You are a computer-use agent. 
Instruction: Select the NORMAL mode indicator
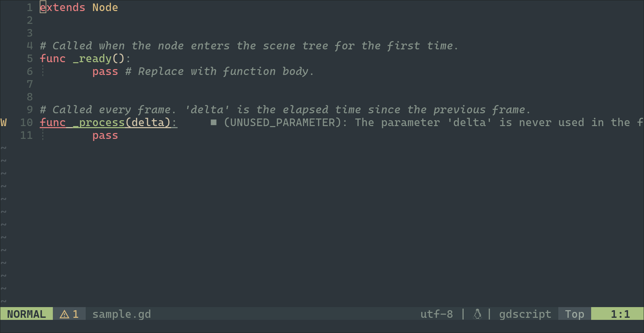click(26, 314)
